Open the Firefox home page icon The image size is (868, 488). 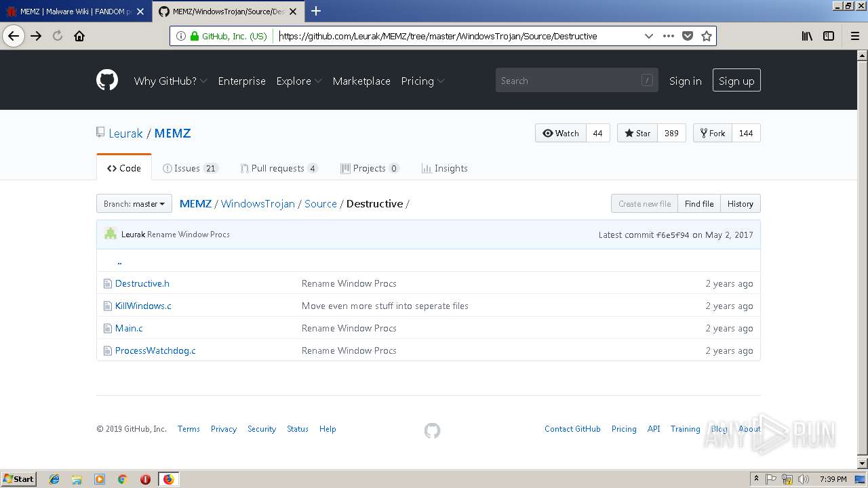tap(79, 36)
